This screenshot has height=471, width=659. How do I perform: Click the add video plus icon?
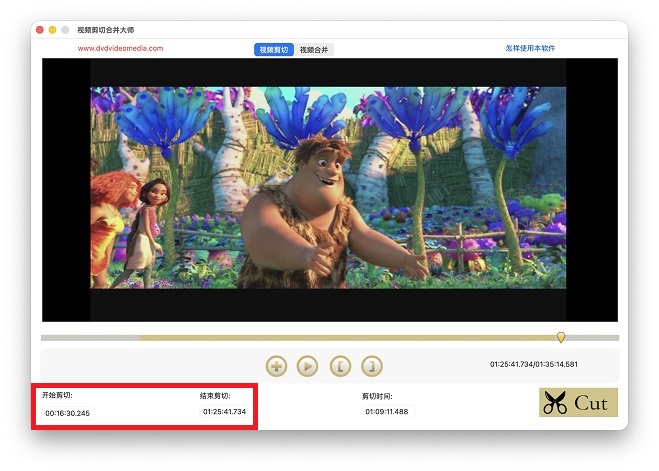(x=277, y=366)
